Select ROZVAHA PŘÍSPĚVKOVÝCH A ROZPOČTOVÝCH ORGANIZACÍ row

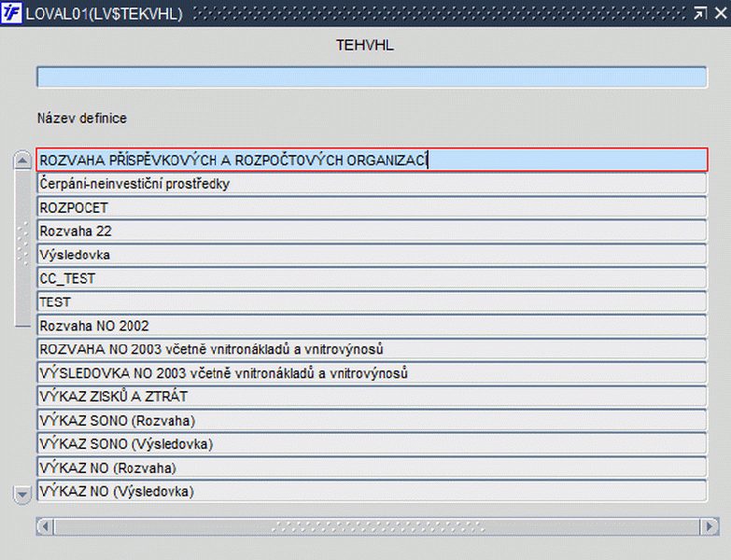[372, 160]
